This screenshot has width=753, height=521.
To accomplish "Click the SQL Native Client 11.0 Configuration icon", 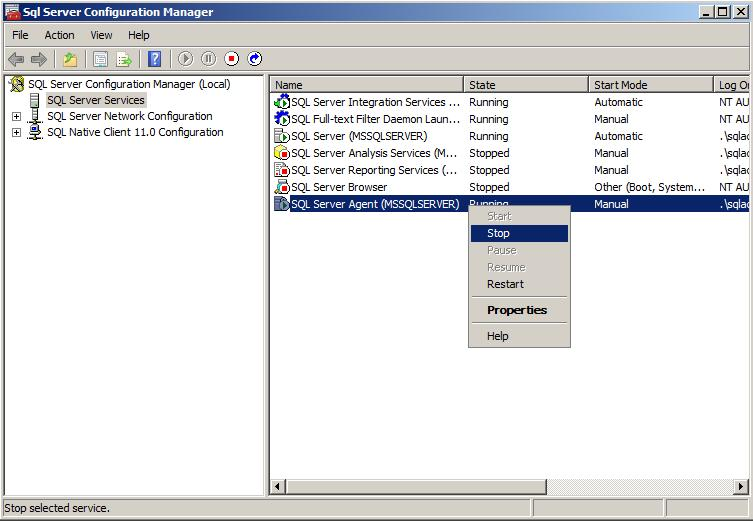I will (35, 132).
